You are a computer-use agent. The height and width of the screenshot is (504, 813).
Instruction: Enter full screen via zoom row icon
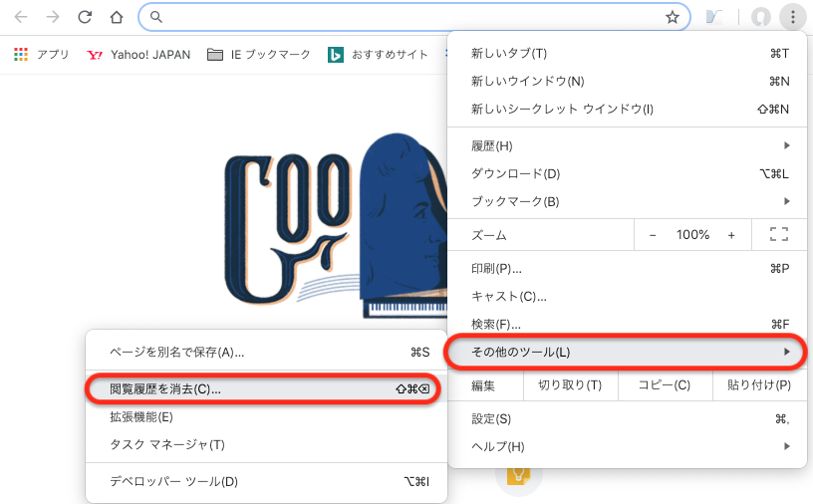point(779,234)
